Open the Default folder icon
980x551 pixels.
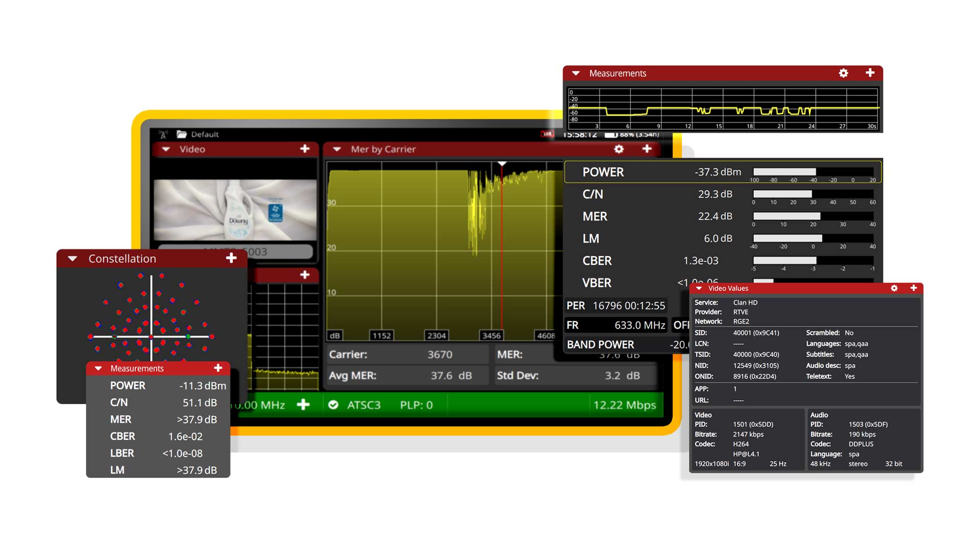point(182,134)
